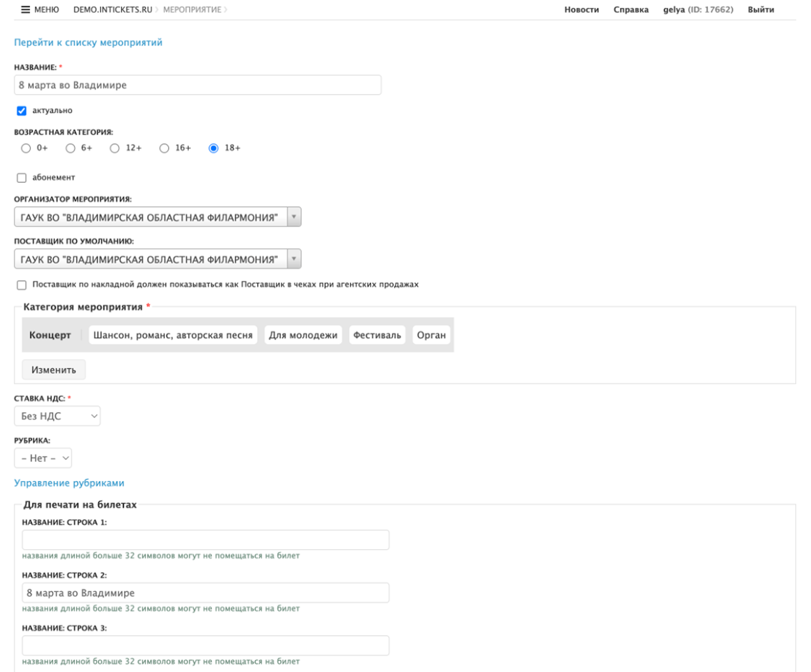Go to Перейти к списку мероприятий
The height and width of the screenshot is (672, 811).
pos(88,43)
